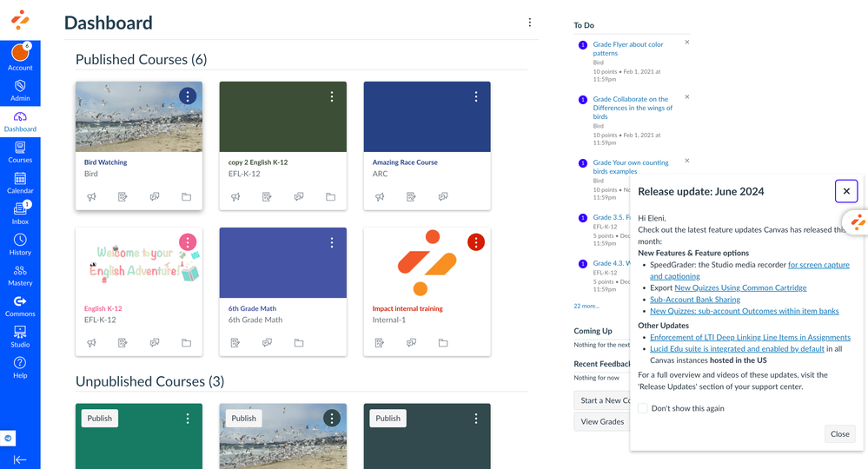
Task: Open 6th Grade Math card options
Action: (332, 242)
